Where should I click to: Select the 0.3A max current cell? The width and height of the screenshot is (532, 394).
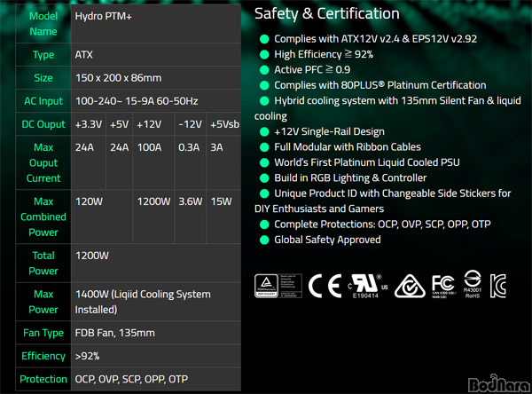191,162
